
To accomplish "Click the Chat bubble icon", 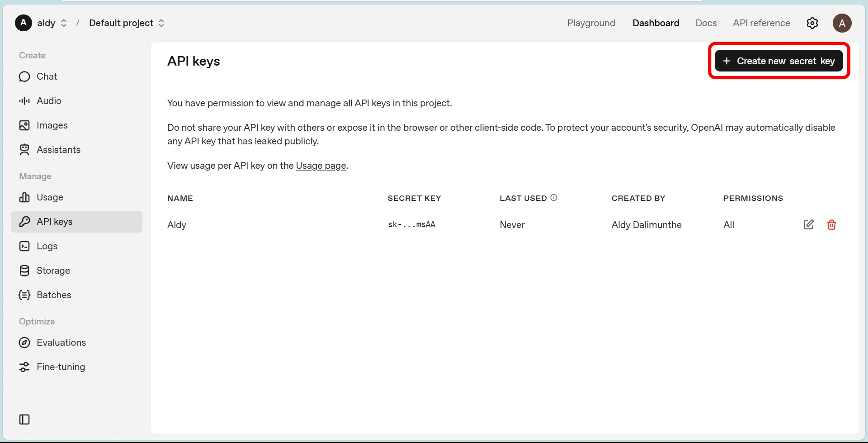I will (24, 76).
